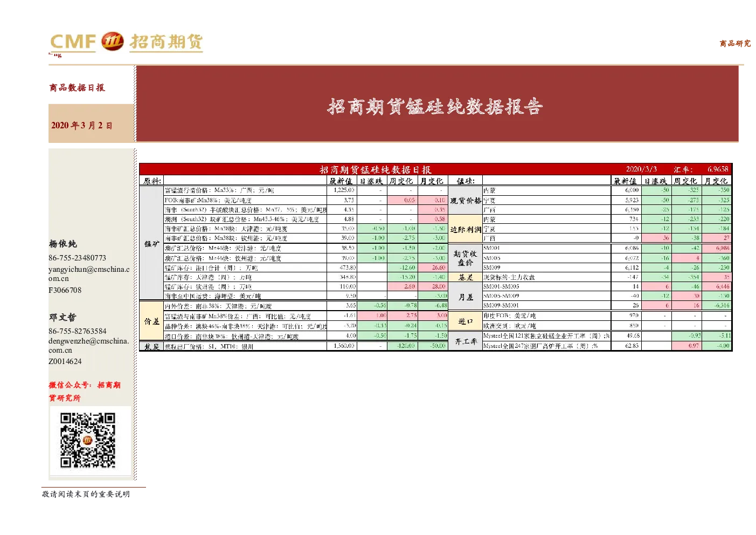The height and width of the screenshot is (535, 756).
Task: Click analyst name 邓文哲
Action: coord(63,317)
